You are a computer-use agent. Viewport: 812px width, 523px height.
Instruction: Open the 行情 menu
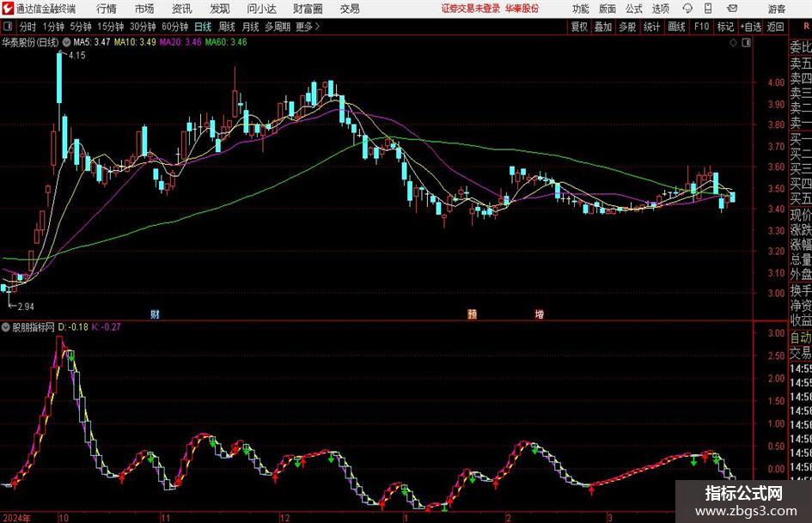(107, 9)
